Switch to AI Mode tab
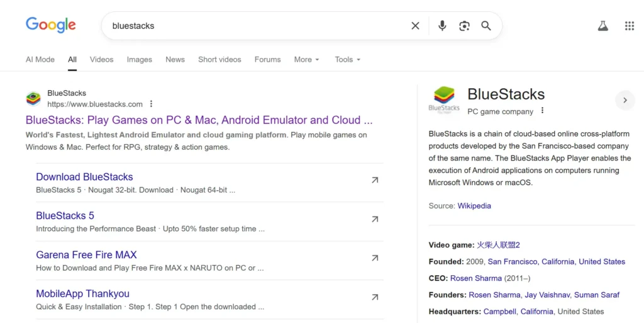Image resolution: width=644 pixels, height=323 pixels. (x=40, y=60)
